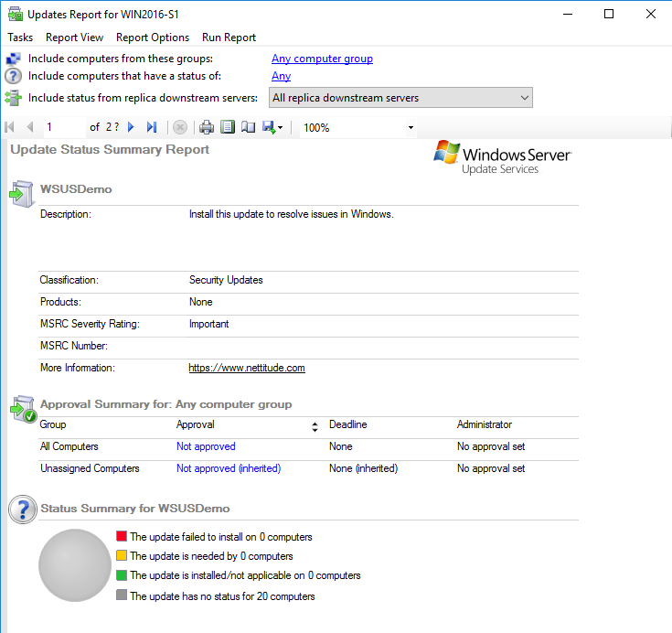Click the WSUSDemo update icon
The image size is (672, 633).
21,194
